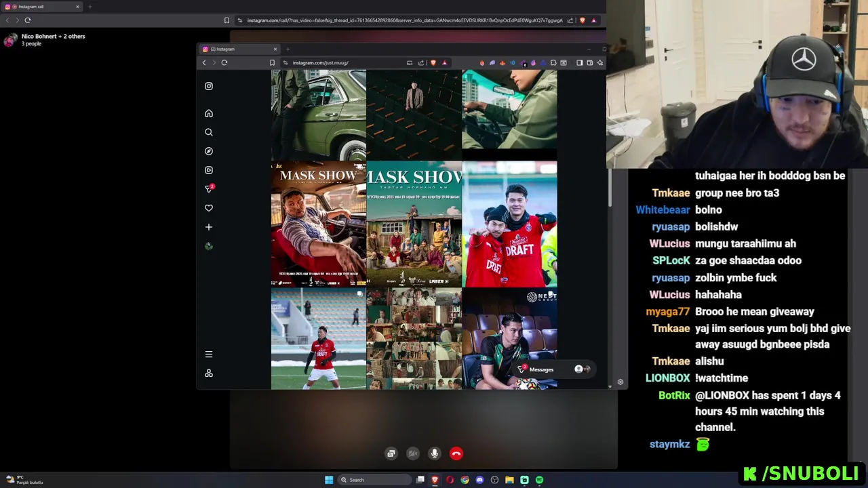
Task: Open the weather widget on the taskbar
Action: (x=24, y=480)
